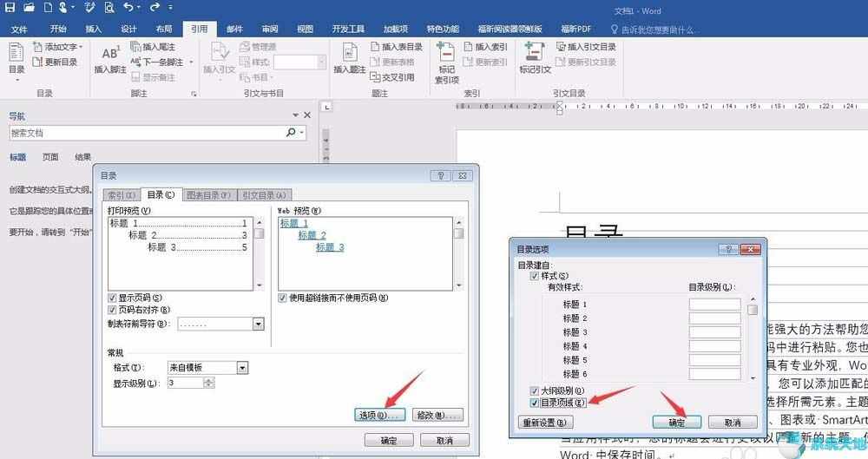
Task: Open the 制表符前导符 dropdown
Action: tap(258, 324)
